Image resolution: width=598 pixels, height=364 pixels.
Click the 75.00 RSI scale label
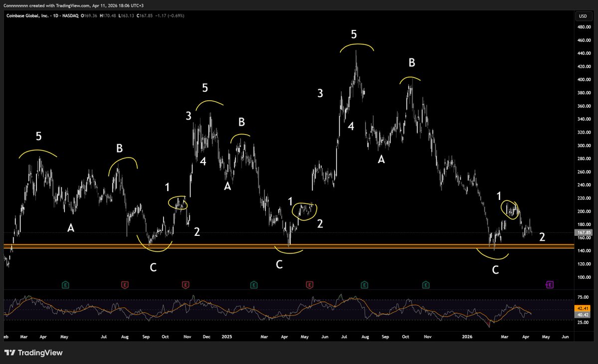(x=583, y=297)
